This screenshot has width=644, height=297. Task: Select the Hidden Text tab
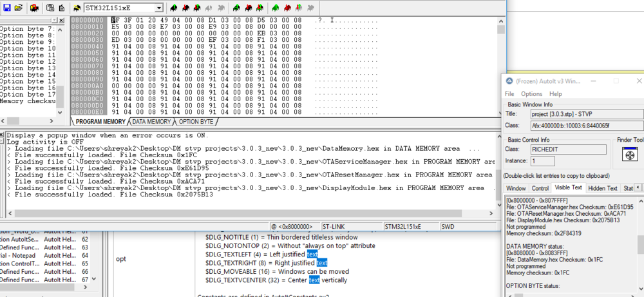[603, 188]
